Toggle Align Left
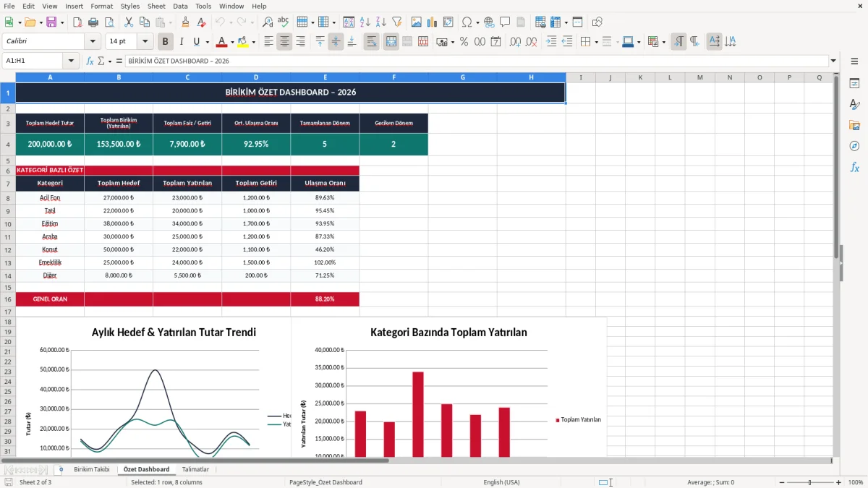Image resolution: width=868 pixels, height=488 pixels. click(x=268, y=42)
